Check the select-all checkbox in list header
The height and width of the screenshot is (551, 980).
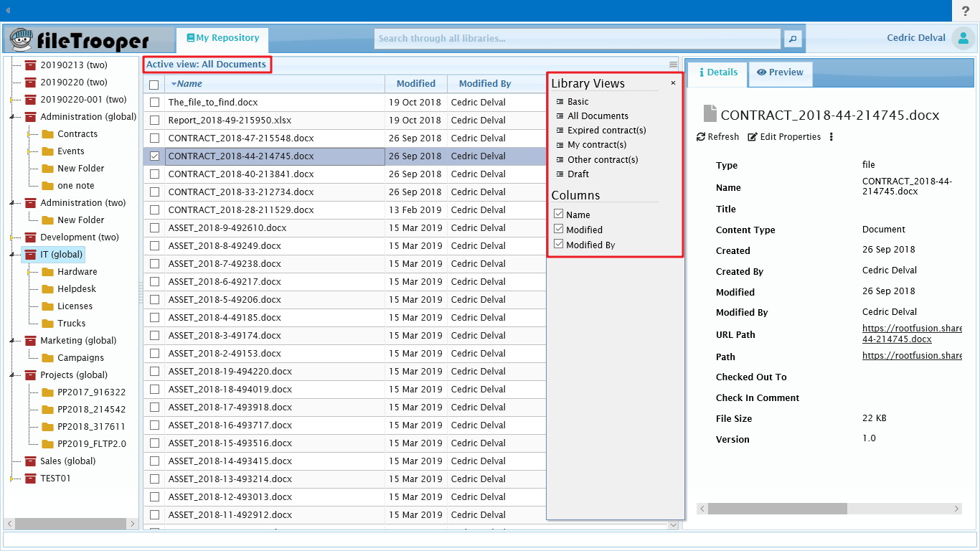pos(154,84)
